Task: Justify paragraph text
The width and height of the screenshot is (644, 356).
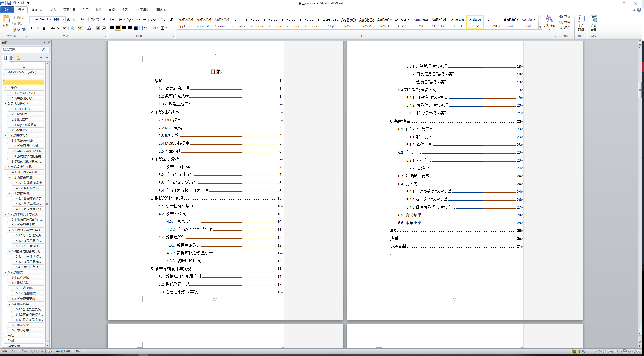Action: (130, 28)
